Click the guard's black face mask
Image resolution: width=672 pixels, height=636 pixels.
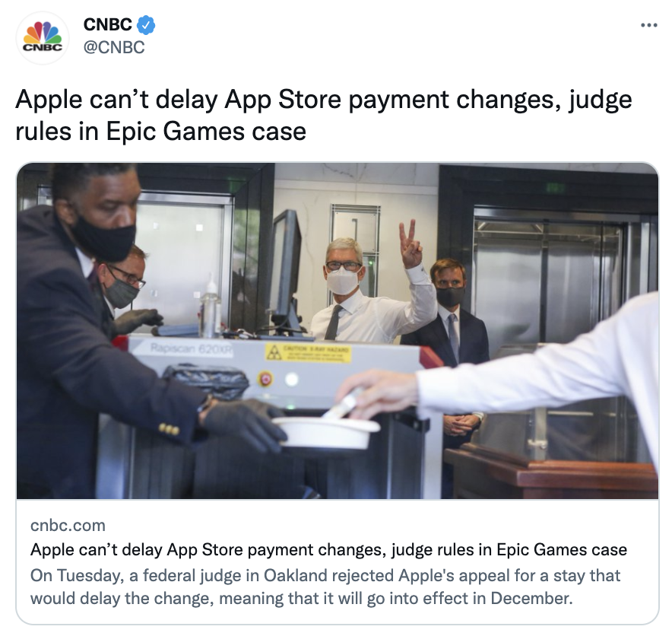point(103,237)
